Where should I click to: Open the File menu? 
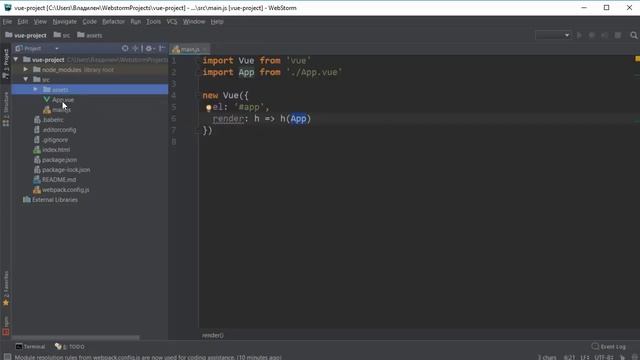click(7, 22)
